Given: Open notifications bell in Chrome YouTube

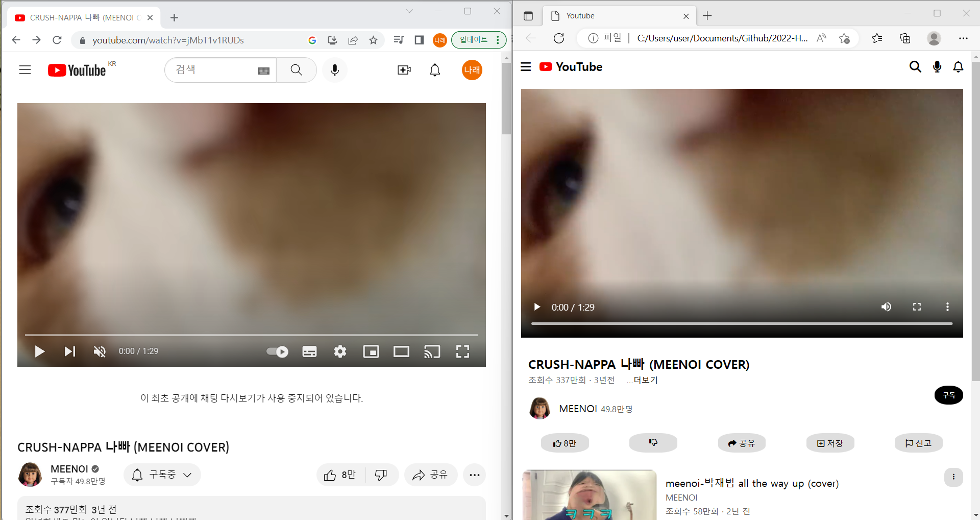Looking at the screenshot, I should tap(435, 70).
